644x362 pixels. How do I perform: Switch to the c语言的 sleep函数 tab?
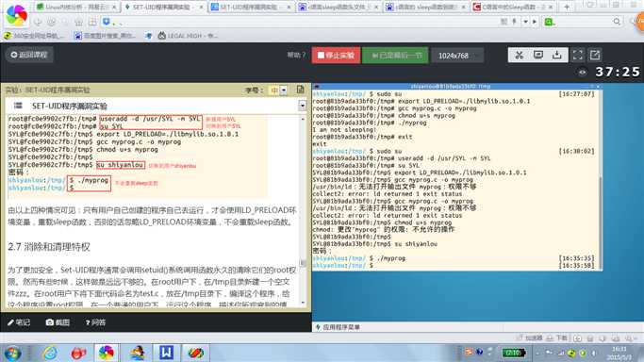tap(425, 7)
